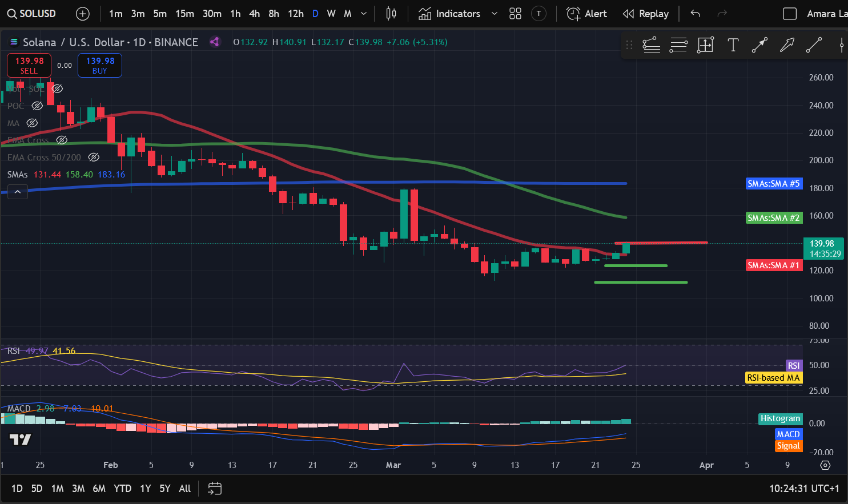Open chart settings gear at bottom right

(825, 465)
